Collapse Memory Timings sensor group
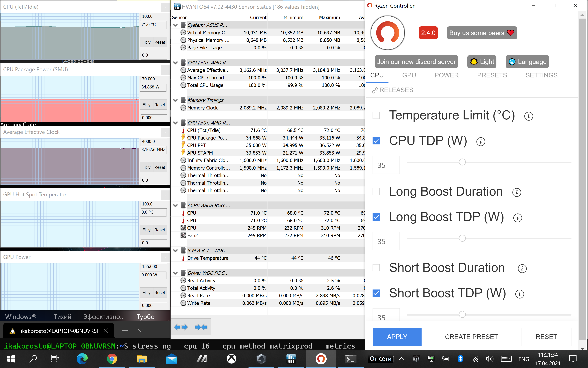The width and height of the screenshot is (588, 368). pyautogui.click(x=175, y=100)
